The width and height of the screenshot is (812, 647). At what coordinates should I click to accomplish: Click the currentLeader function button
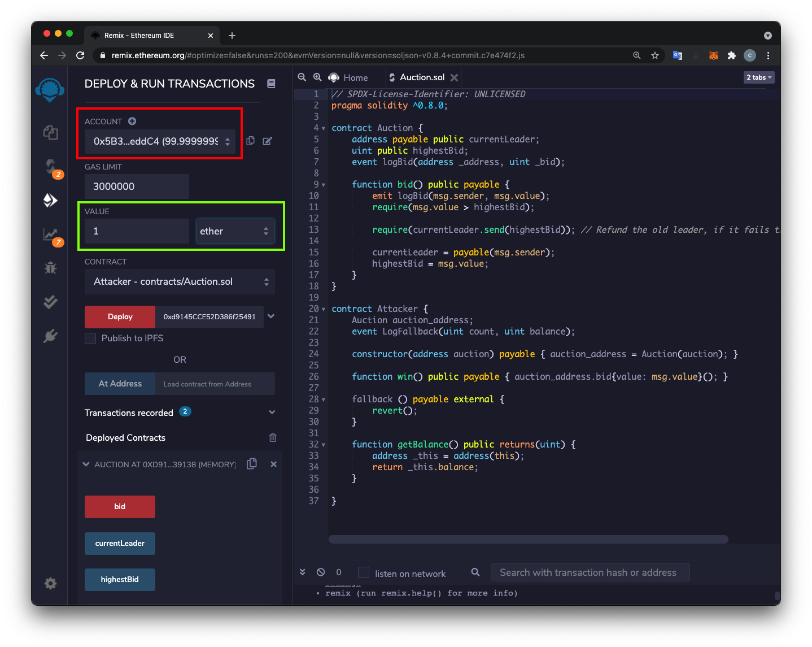[x=120, y=544]
